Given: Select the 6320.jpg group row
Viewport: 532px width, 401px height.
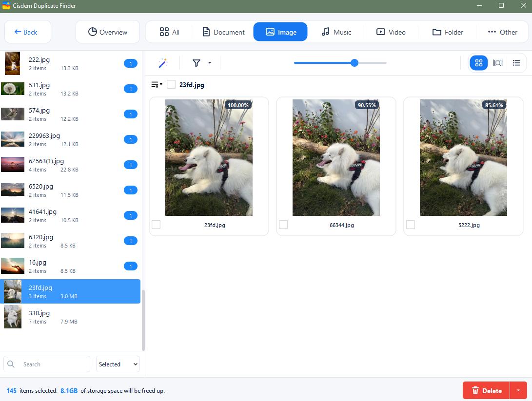Looking at the screenshot, I should [70, 241].
